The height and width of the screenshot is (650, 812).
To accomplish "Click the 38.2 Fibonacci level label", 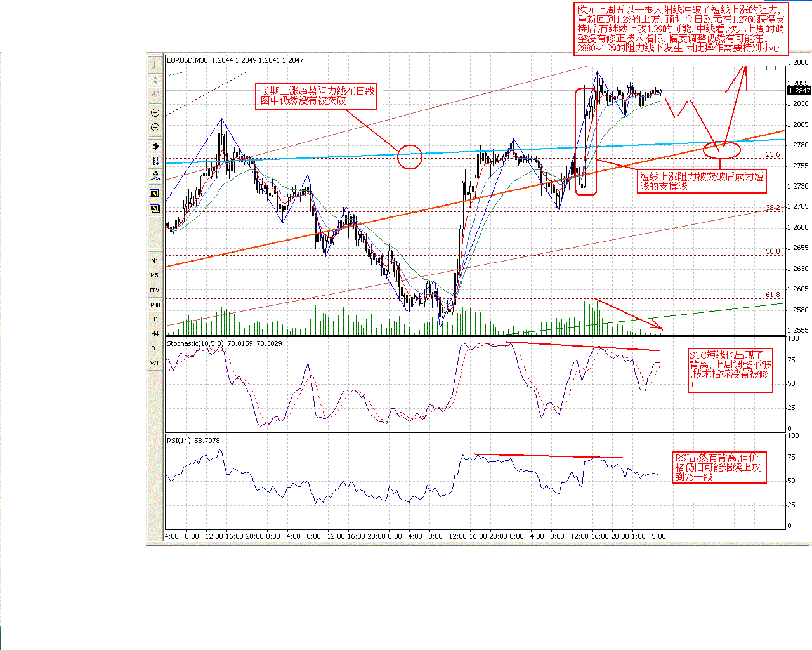I will (x=773, y=208).
